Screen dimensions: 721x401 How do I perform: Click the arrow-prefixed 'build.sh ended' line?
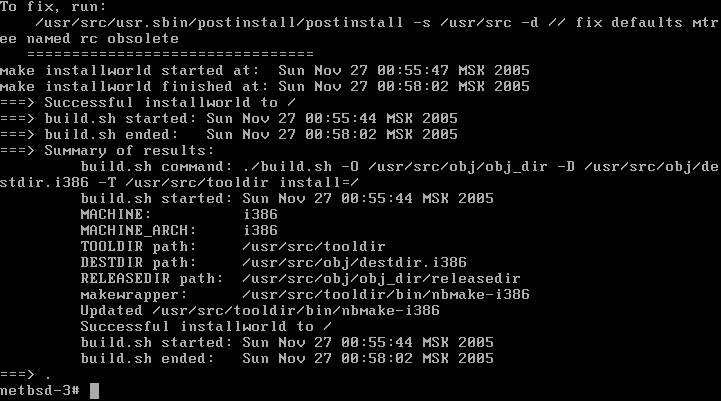(229, 134)
